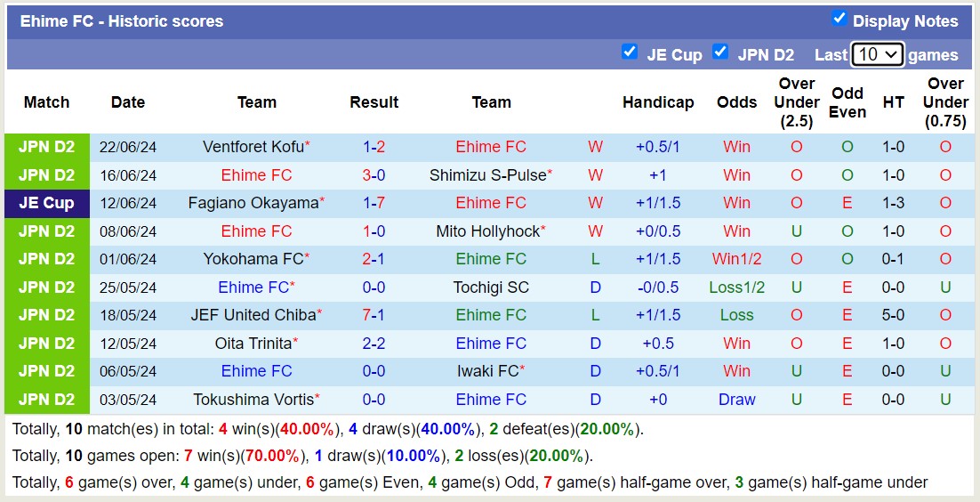Open the 1-7 result score link

(374, 203)
